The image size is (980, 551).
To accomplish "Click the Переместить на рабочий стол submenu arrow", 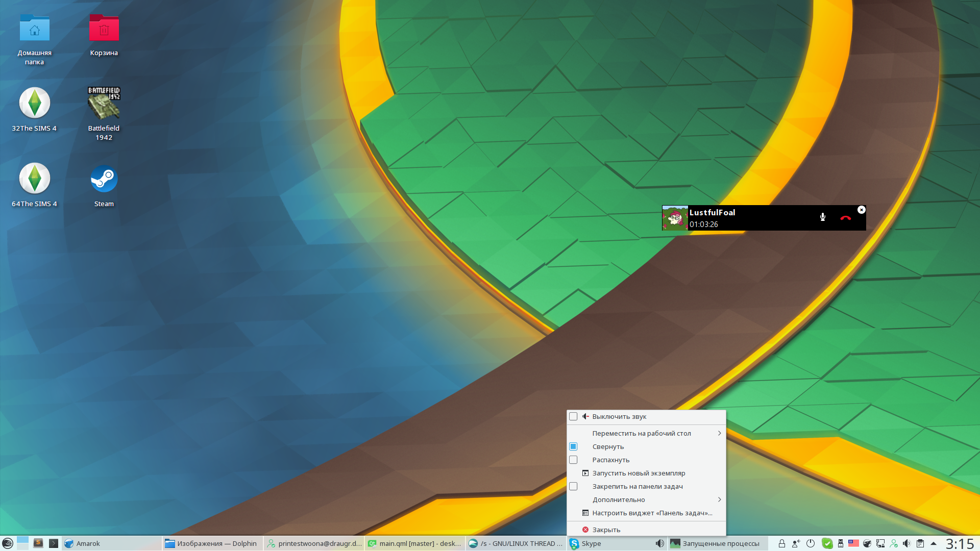I will coord(719,433).
